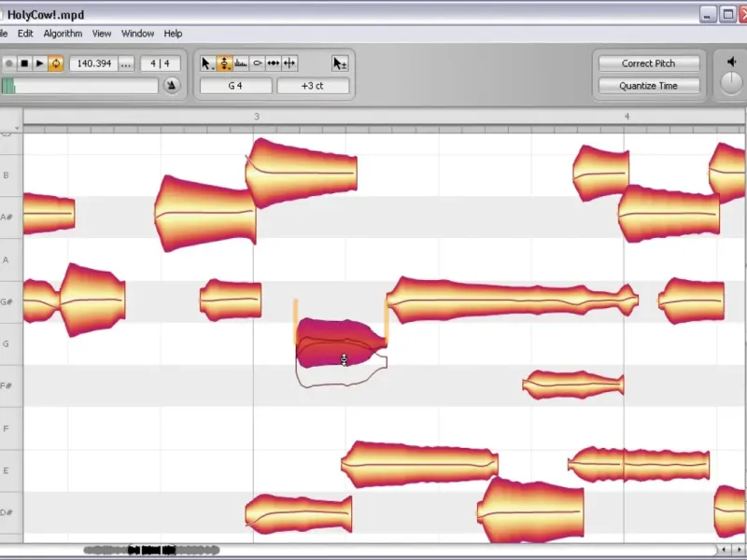The height and width of the screenshot is (560, 747).
Task: Click the E label in pitch ruler
Action: [7, 470]
